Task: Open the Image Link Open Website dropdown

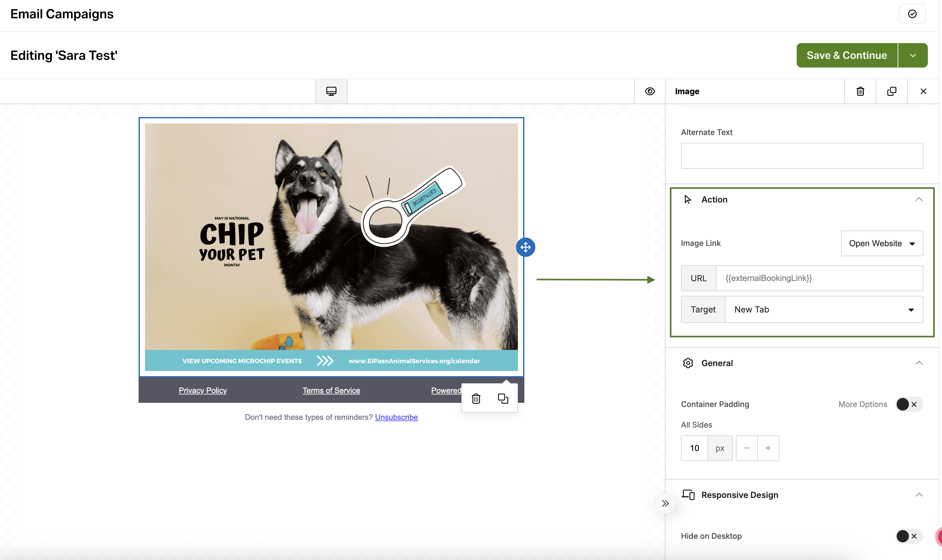Action: click(882, 243)
